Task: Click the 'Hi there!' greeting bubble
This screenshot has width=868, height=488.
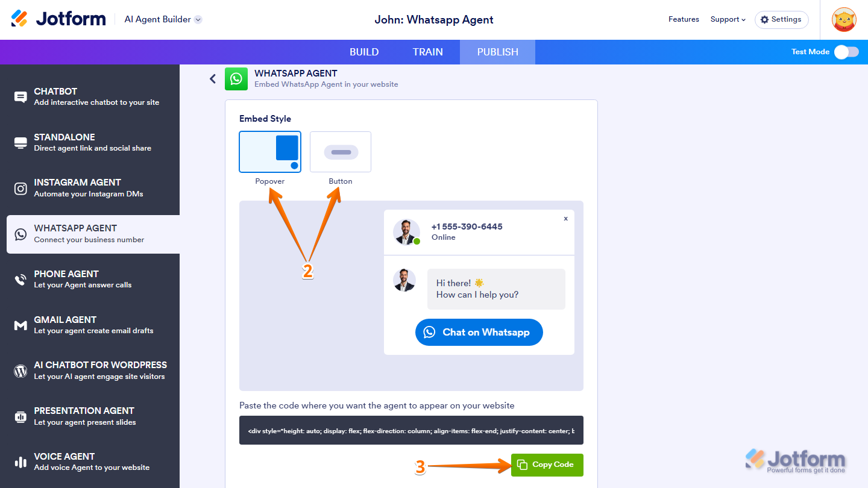Action: tap(496, 289)
